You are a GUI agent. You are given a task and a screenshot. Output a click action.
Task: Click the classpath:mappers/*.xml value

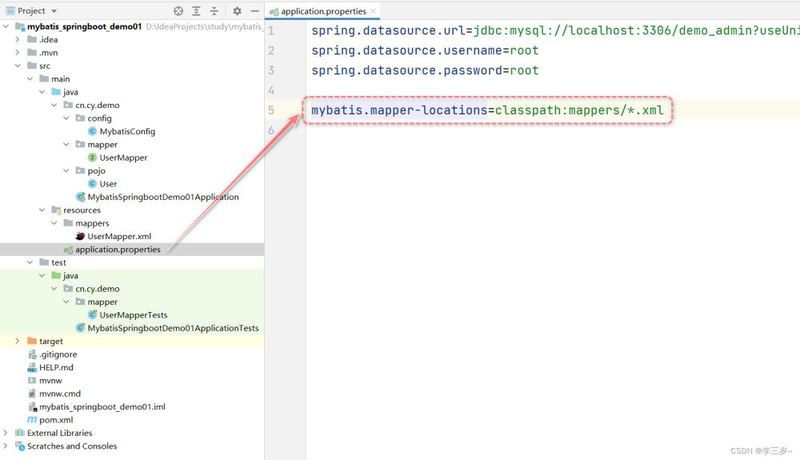(579, 110)
